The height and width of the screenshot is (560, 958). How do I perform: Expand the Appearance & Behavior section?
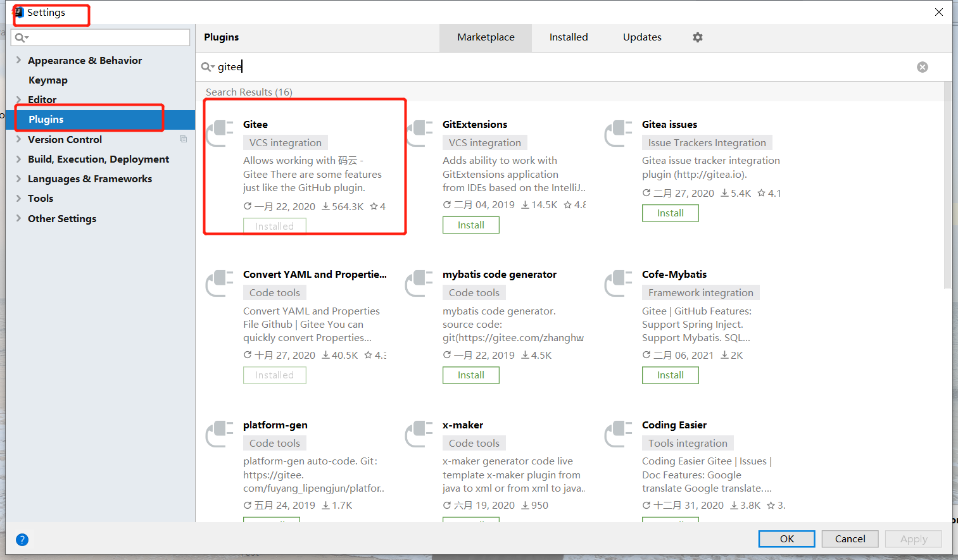pos(18,60)
